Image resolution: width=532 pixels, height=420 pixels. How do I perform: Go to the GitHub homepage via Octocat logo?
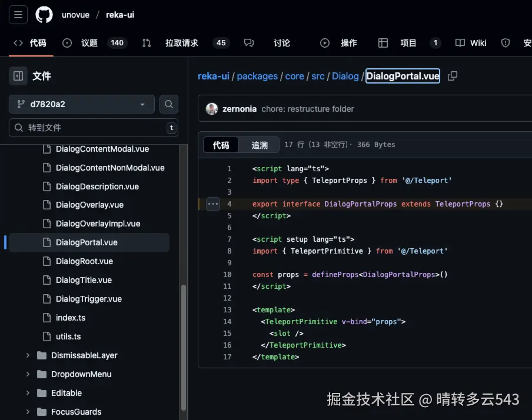coord(44,15)
